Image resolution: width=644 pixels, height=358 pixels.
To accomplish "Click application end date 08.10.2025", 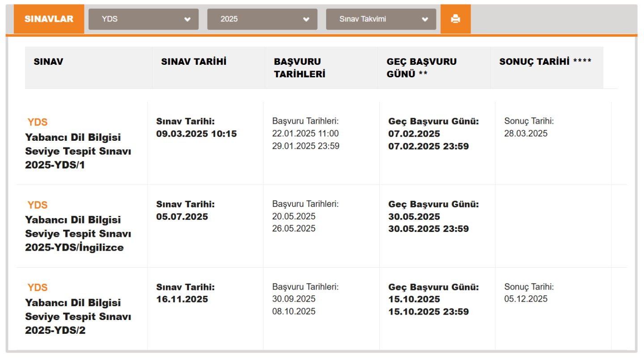I will tap(294, 311).
